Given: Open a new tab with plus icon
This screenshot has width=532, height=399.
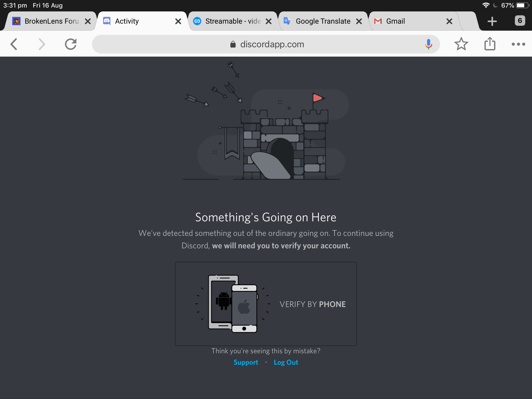Looking at the screenshot, I should 492,21.
